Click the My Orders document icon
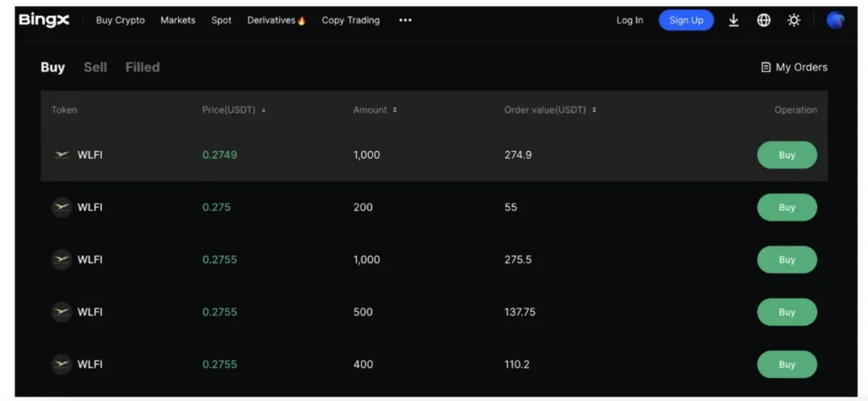This screenshot has height=401, width=868. [x=765, y=67]
